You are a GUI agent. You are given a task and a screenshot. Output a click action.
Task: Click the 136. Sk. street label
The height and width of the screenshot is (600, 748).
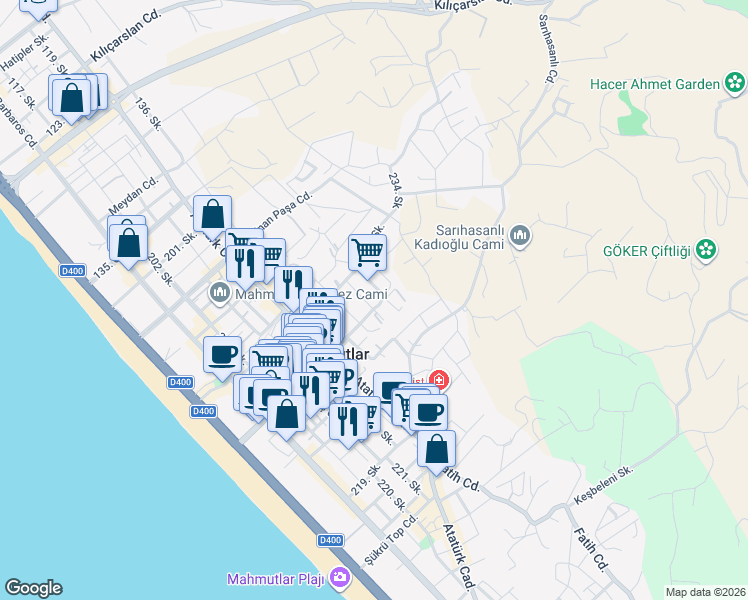pos(148,114)
